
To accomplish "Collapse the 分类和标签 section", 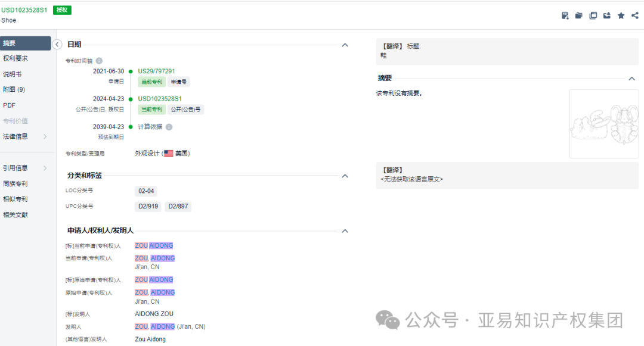I will click(345, 176).
